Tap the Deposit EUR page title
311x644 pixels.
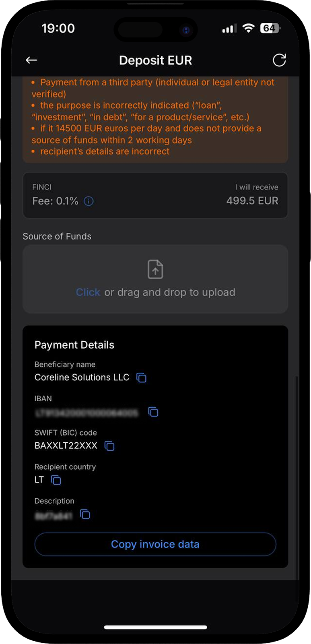pyautogui.click(x=155, y=60)
